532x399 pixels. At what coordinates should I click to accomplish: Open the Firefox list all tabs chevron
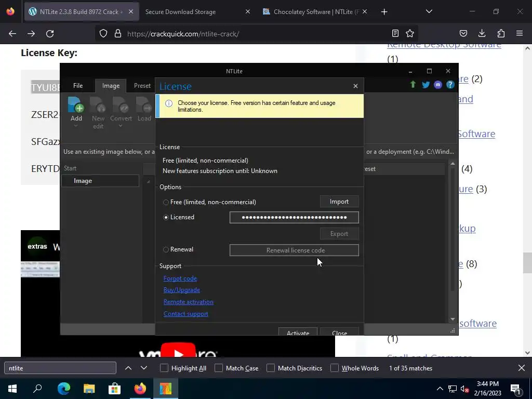pyautogui.click(x=429, y=11)
